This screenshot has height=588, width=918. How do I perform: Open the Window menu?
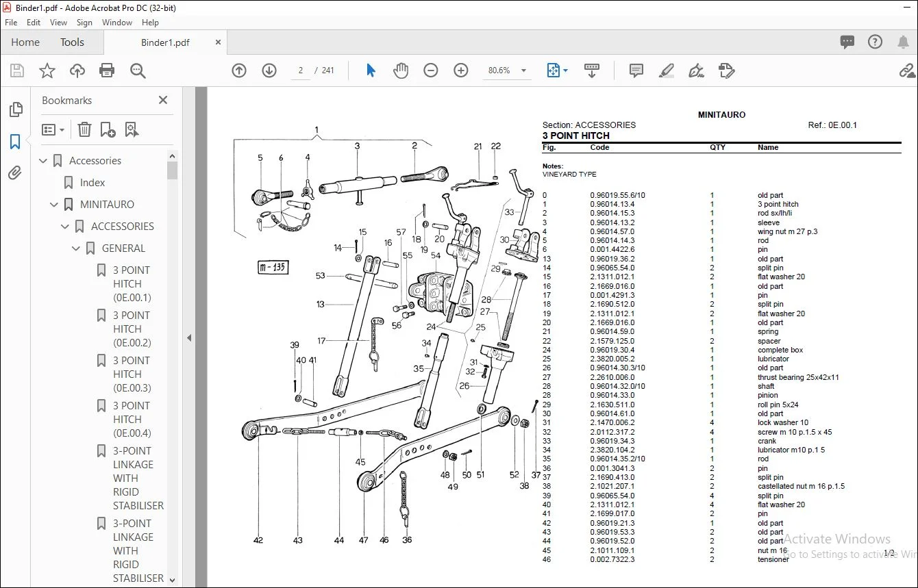coord(117,23)
